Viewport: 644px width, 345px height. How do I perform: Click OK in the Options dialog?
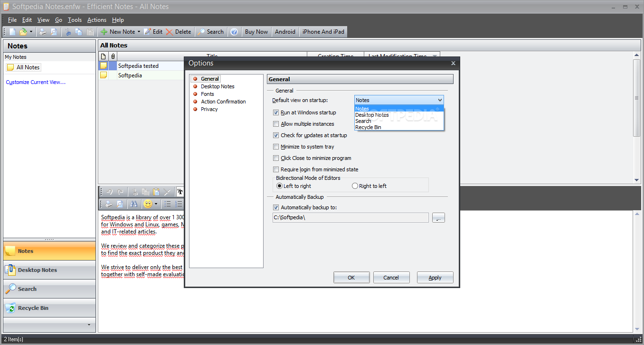(x=351, y=278)
